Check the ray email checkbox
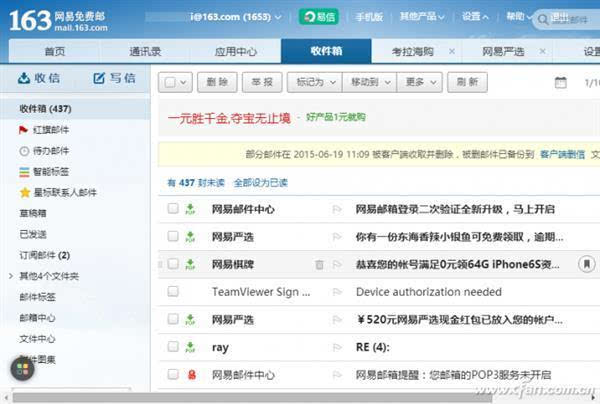 click(173, 346)
